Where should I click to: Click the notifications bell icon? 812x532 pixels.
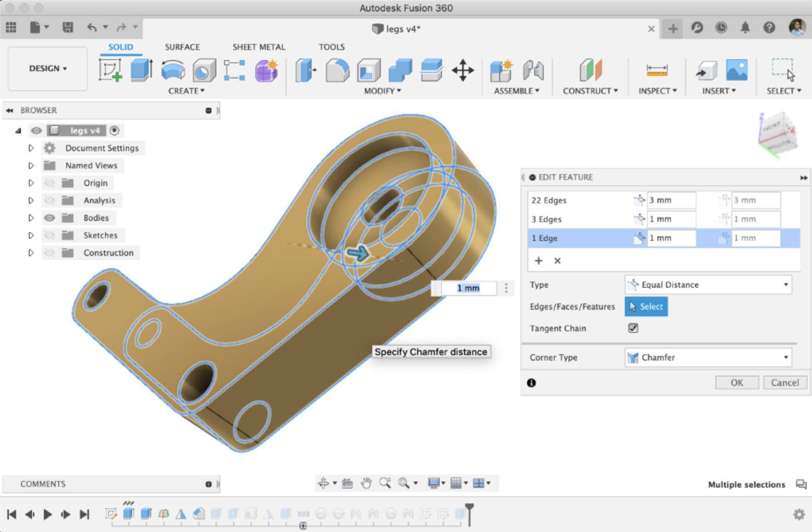tap(745, 28)
